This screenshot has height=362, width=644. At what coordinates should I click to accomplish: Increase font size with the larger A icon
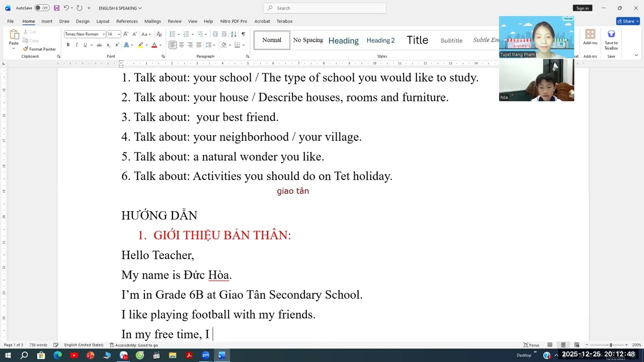pyautogui.click(x=126, y=34)
